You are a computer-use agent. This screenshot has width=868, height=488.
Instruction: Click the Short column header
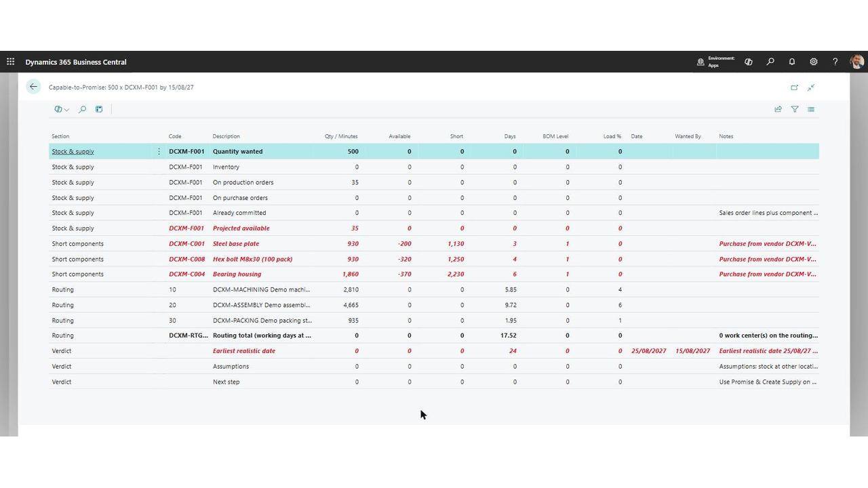[x=456, y=136]
